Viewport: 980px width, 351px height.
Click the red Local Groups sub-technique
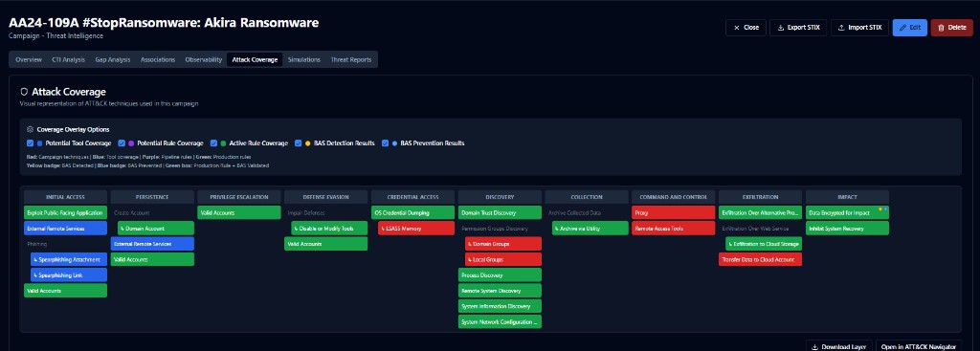click(x=503, y=259)
